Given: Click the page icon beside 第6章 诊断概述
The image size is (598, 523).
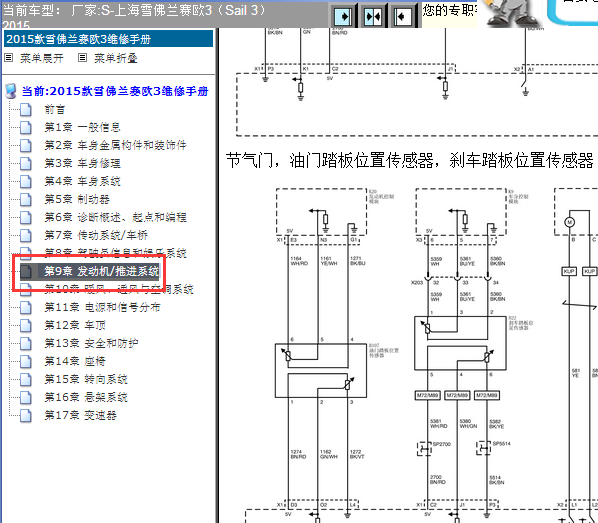Looking at the screenshot, I should pyautogui.click(x=26, y=217).
